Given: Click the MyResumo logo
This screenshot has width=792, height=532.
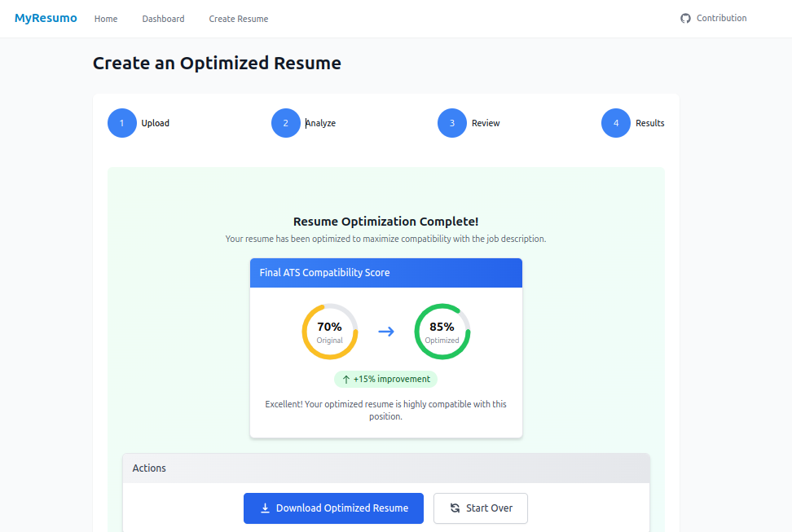Looking at the screenshot, I should click(45, 17).
